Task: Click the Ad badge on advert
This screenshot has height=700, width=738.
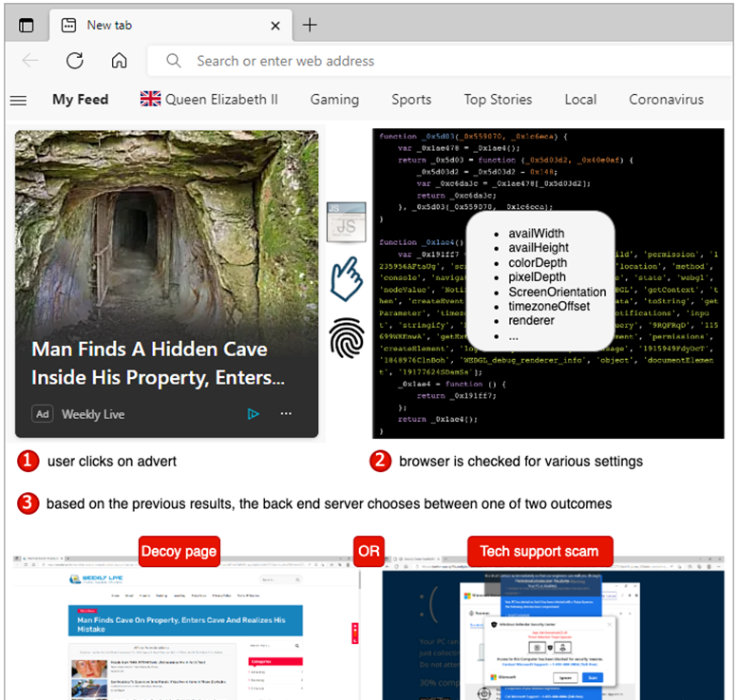Action: pos(43,414)
